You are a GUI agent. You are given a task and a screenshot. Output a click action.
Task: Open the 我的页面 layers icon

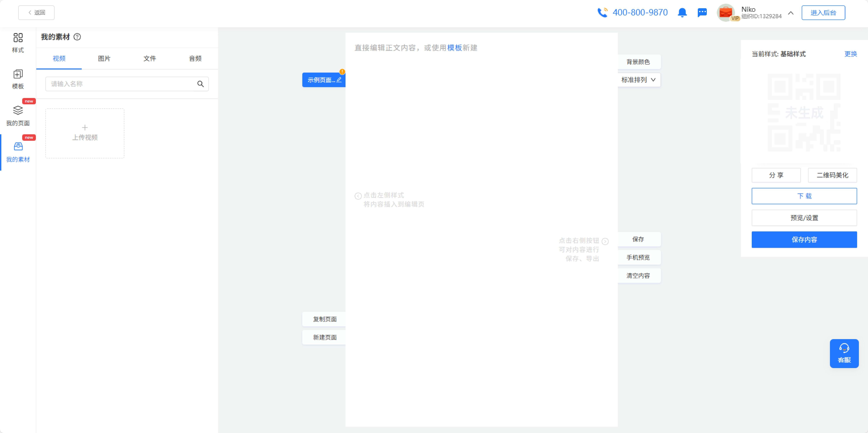(x=18, y=110)
